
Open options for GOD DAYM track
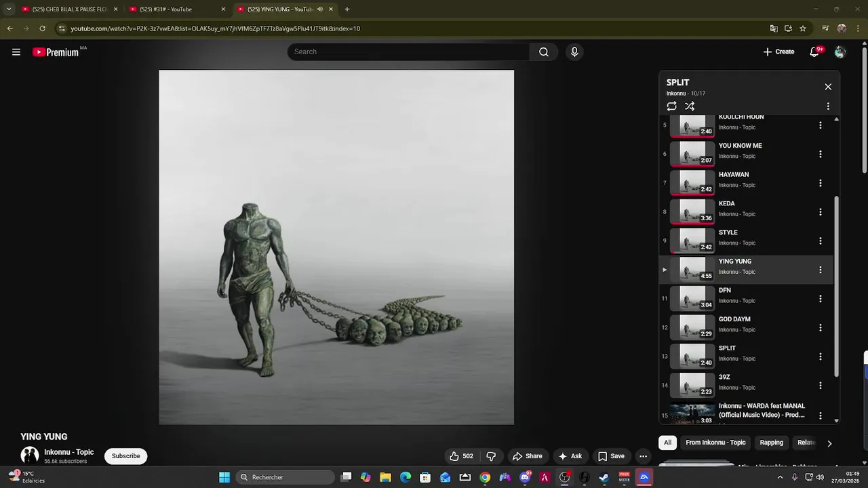click(x=820, y=328)
